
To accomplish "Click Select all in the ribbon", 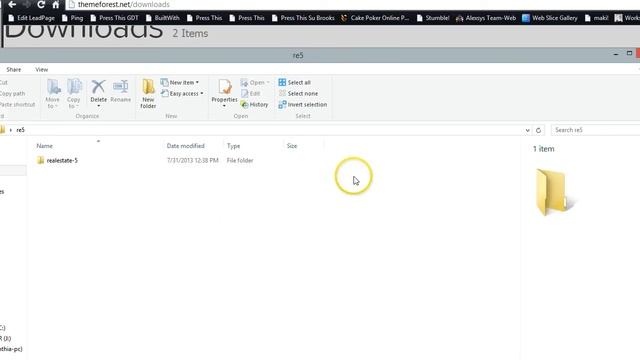I will point(294,82).
